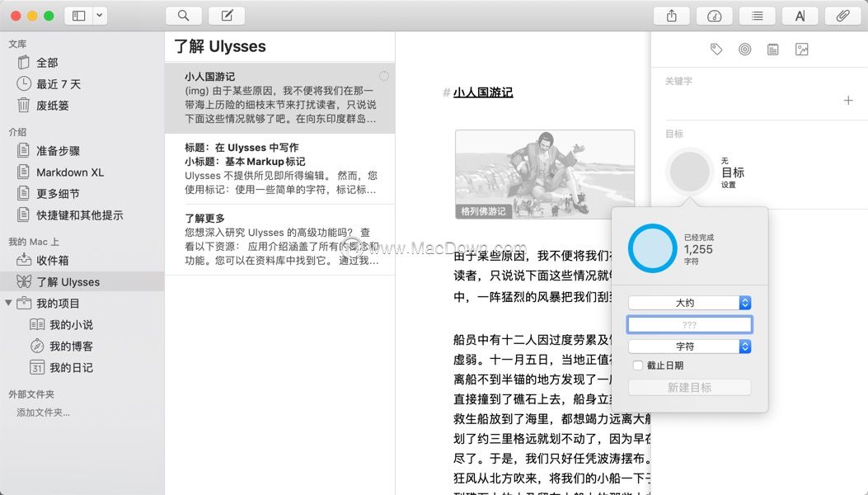
Task: Click the 小人国游记 heading in editor
Action: click(x=483, y=92)
